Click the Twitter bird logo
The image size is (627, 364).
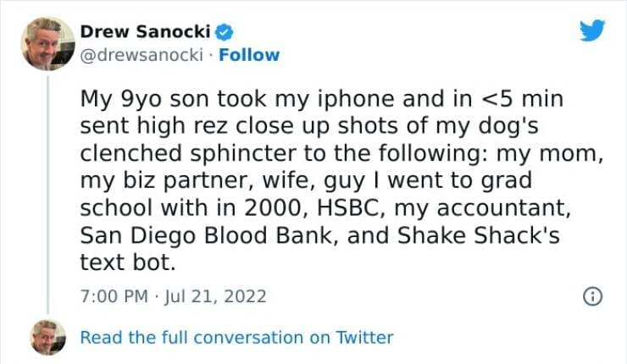591,30
